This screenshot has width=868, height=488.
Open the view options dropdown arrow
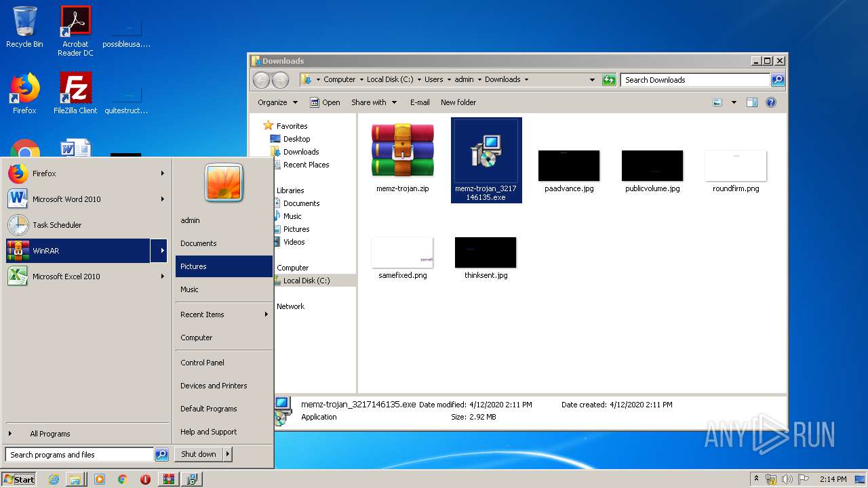(734, 102)
